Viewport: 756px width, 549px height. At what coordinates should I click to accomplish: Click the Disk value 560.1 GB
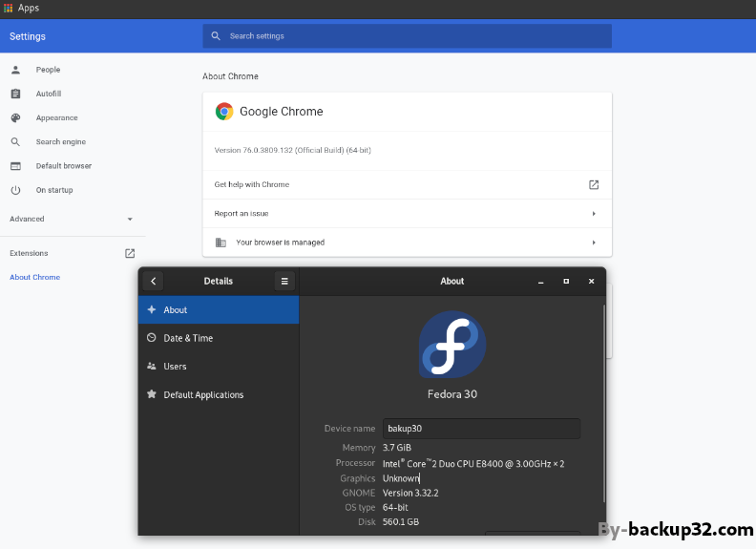tap(401, 522)
